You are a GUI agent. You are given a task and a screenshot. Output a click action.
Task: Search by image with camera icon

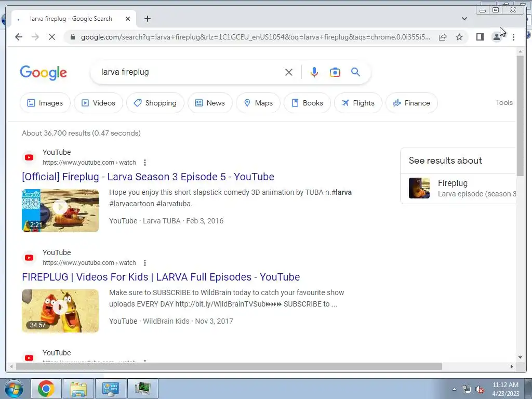point(335,72)
